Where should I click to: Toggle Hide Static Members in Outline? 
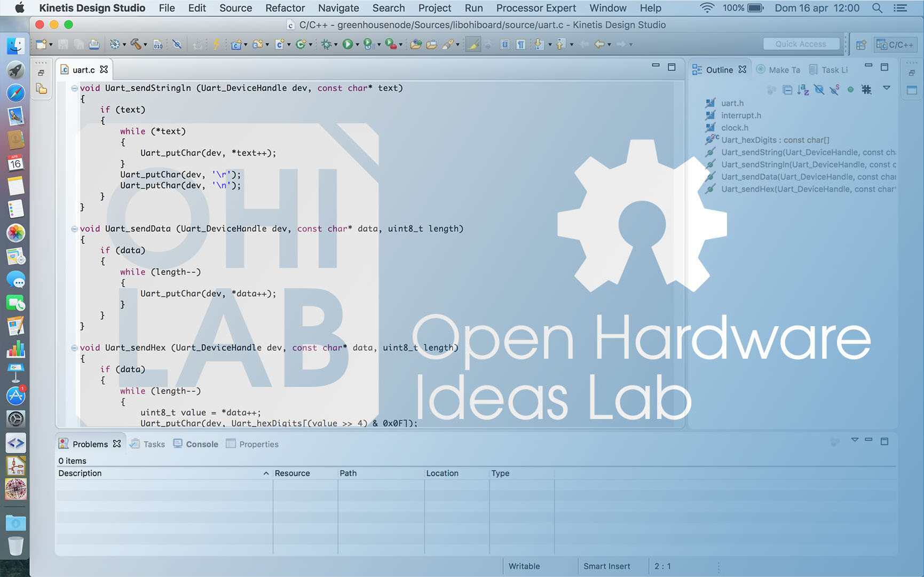(x=835, y=90)
